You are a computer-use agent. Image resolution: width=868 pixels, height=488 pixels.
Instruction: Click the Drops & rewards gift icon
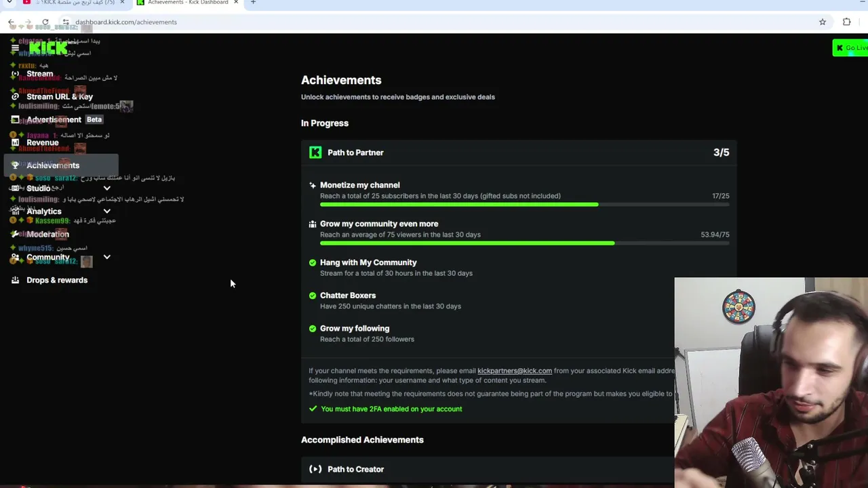click(15, 280)
